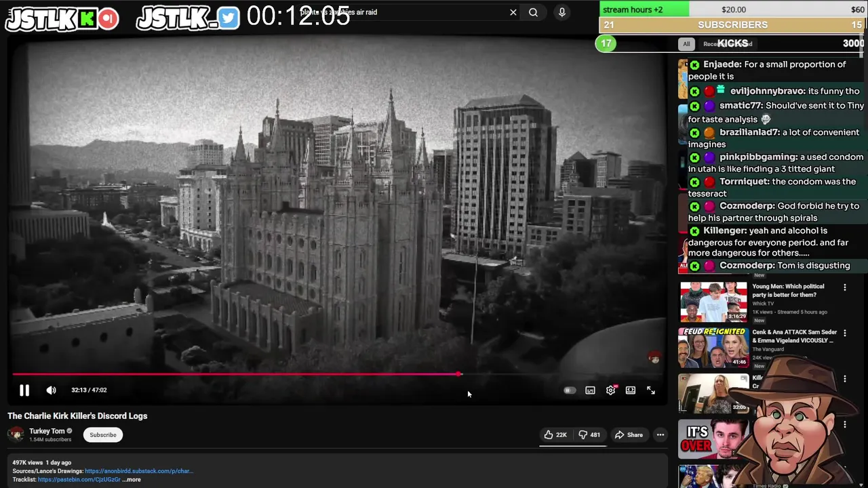Click the Kick logo in stream overlay
868x488 pixels.
pyautogui.click(x=87, y=18)
